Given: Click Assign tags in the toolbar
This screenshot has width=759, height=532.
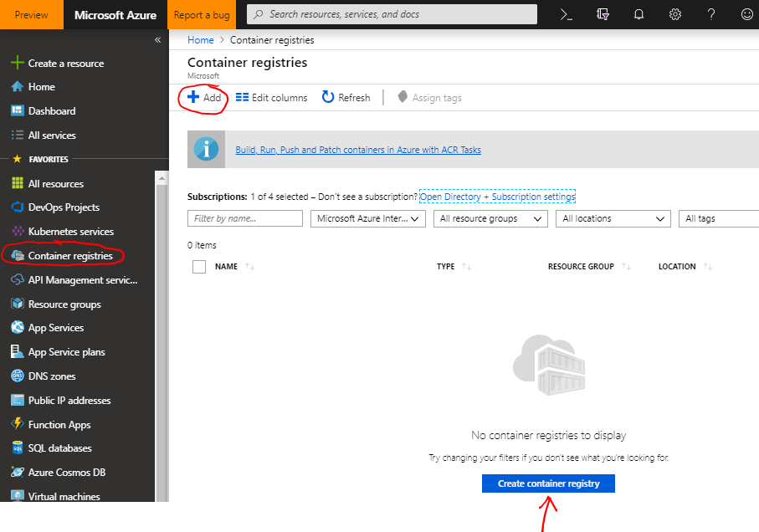Looking at the screenshot, I should pos(429,97).
